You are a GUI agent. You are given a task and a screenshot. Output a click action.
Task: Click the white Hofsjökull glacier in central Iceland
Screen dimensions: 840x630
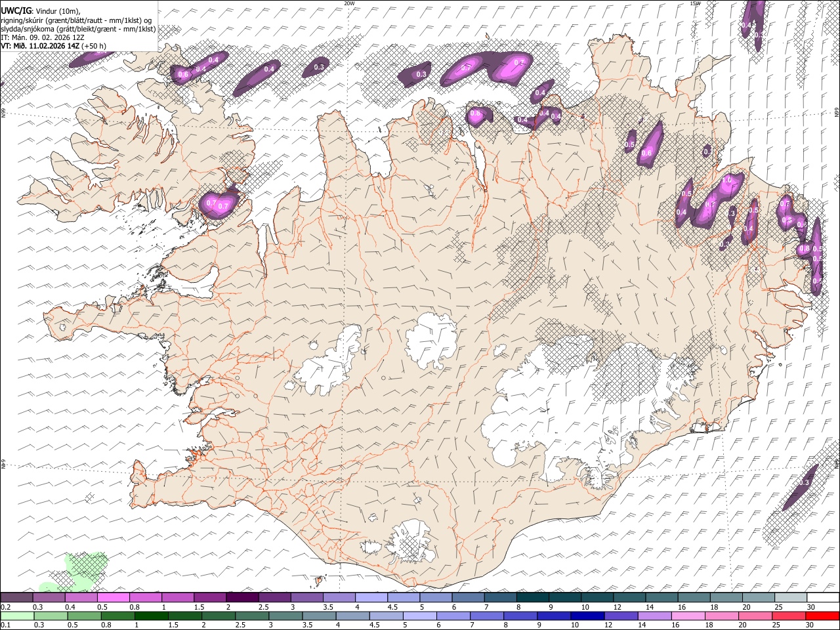(x=432, y=340)
